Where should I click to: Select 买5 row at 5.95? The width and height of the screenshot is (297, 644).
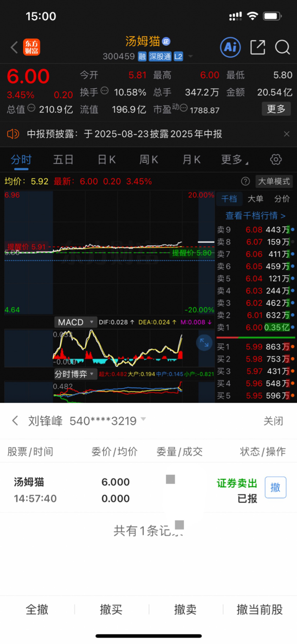(255, 396)
